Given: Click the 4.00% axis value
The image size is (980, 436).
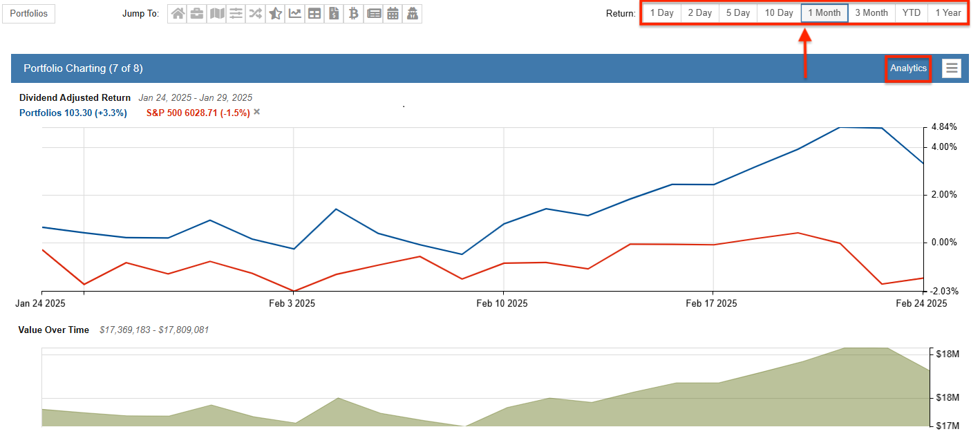Looking at the screenshot, I should [944, 146].
